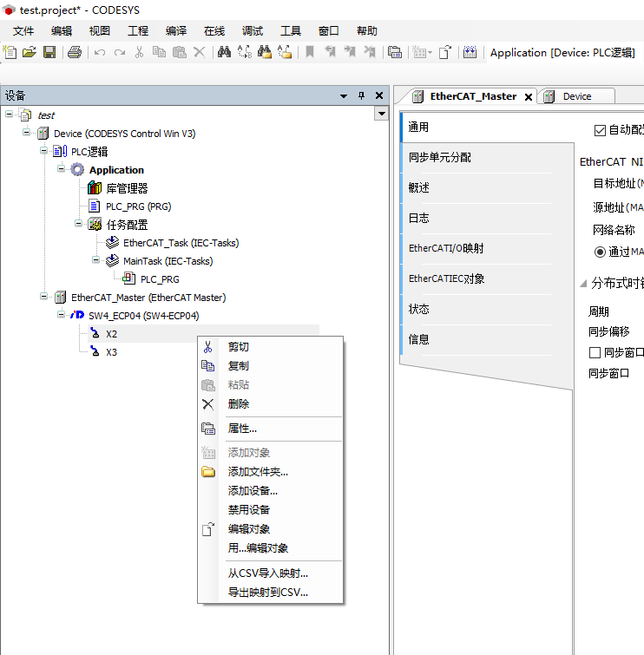Image resolution: width=644 pixels, height=655 pixels.
Task: Click the Print toolbar icon
Action: pos(75,52)
